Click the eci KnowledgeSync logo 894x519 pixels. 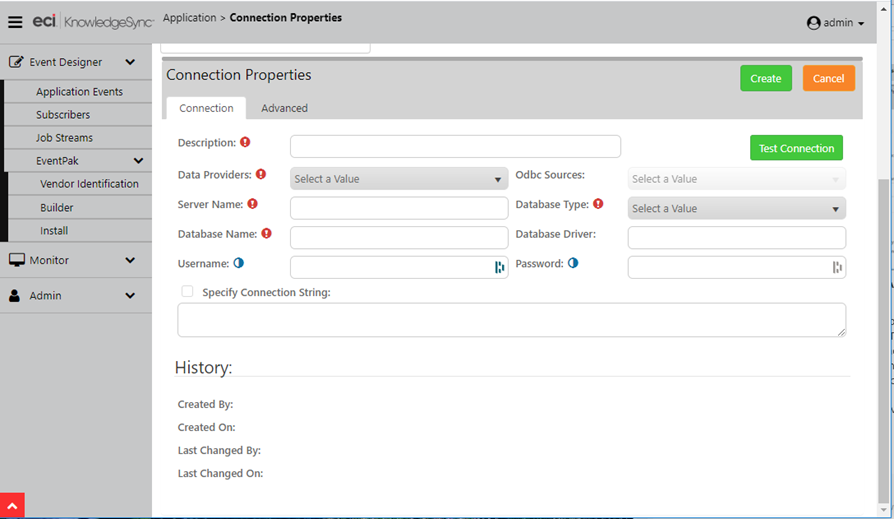point(93,22)
